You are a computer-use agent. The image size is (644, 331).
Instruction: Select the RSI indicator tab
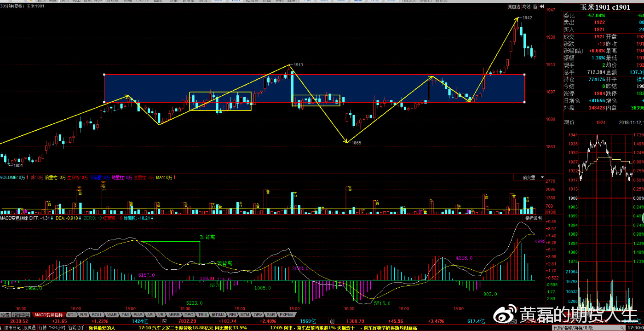pyautogui.click(x=84, y=315)
